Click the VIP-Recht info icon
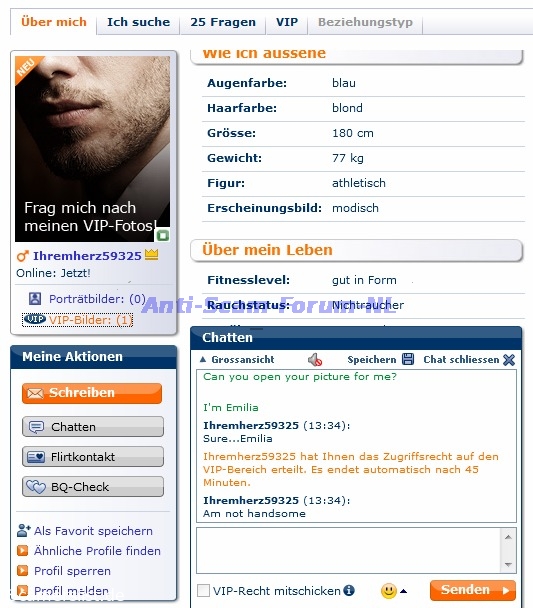The image size is (533, 608). click(349, 590)
